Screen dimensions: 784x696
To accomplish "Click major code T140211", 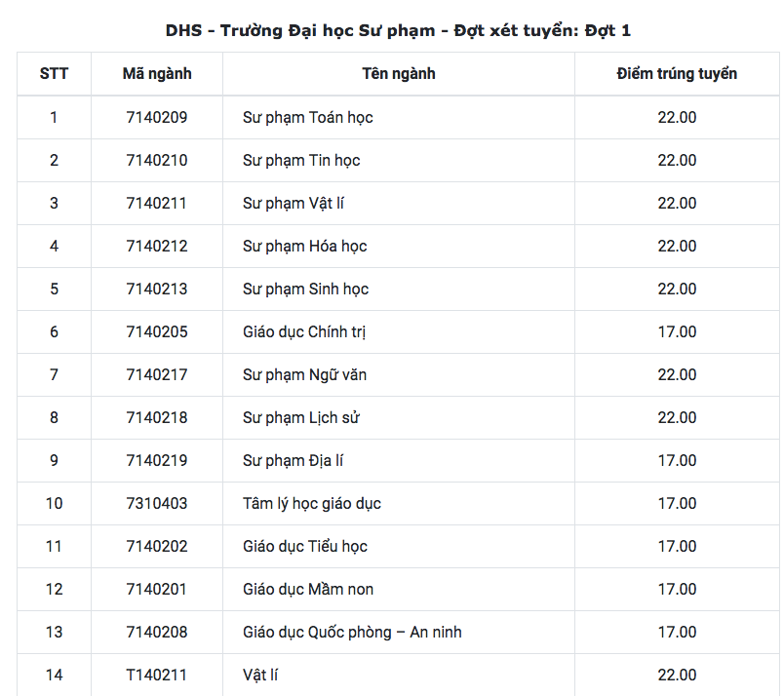I will 157,675.
